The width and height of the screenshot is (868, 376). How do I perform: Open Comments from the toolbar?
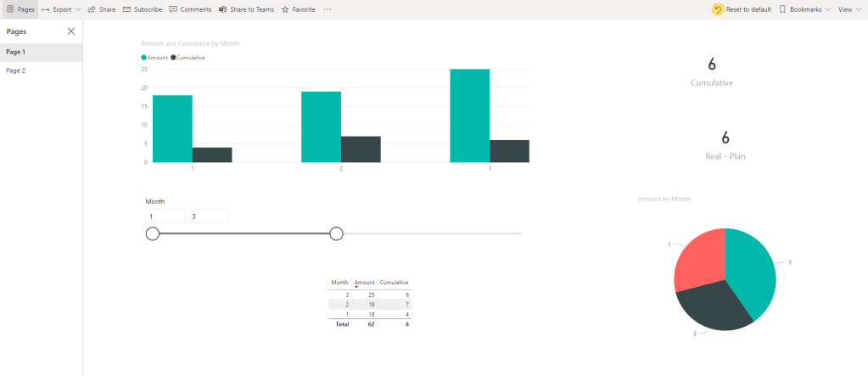(173, 9)
